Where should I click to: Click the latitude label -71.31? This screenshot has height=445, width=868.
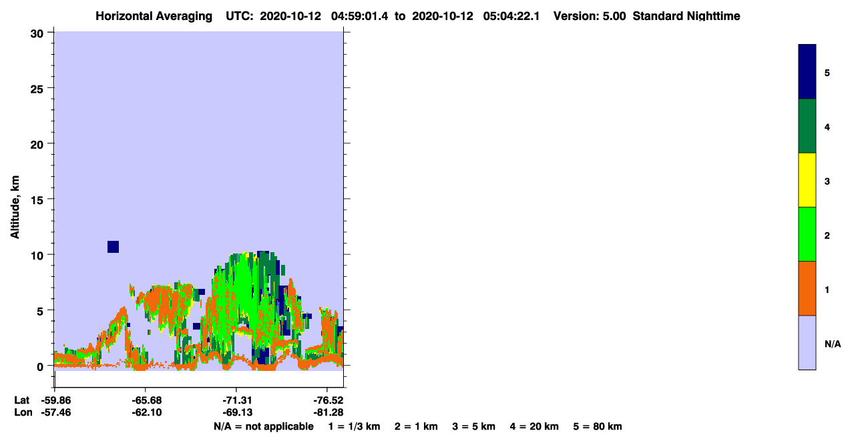[x=236, y=400]
